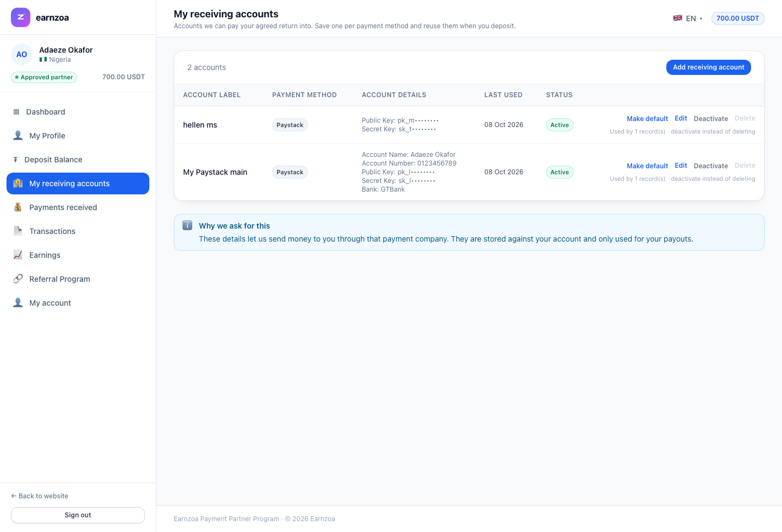This screenshot has width=782, height=532.
Task: Click the Back to website link
Action: click(40, 496)
